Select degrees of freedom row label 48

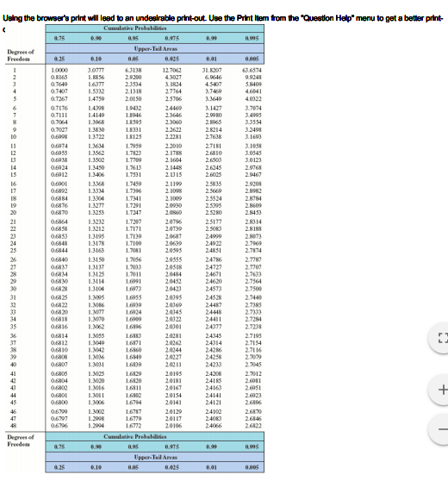[14, 426]
